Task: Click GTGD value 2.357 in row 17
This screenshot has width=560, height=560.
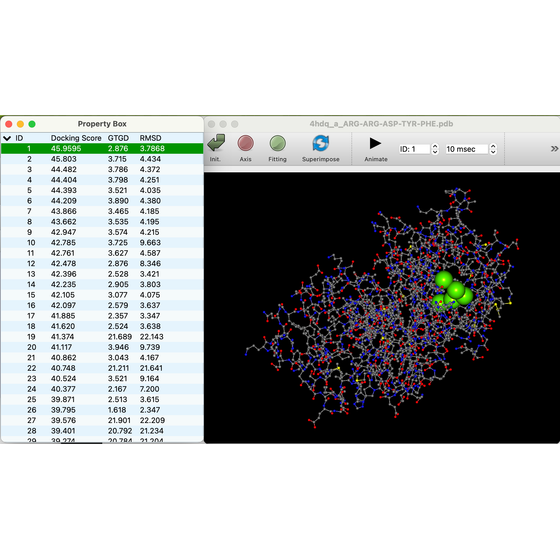Action: (x=118, y=316)
